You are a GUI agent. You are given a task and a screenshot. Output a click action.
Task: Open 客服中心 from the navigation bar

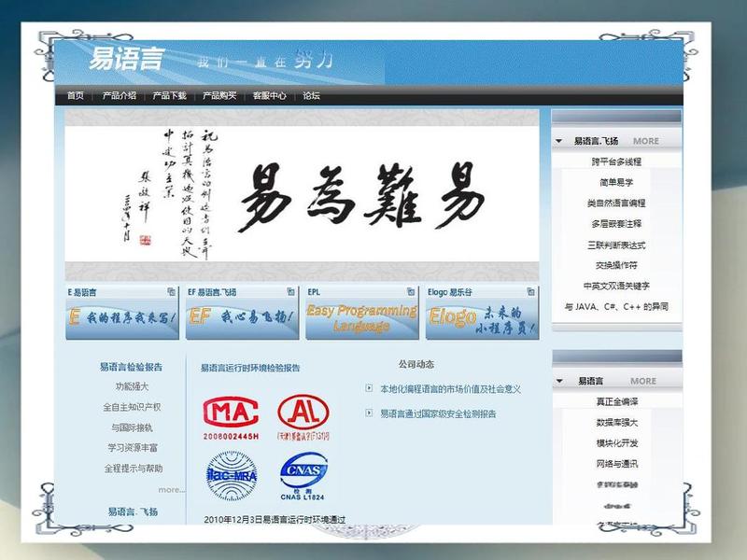coord(269,96)
